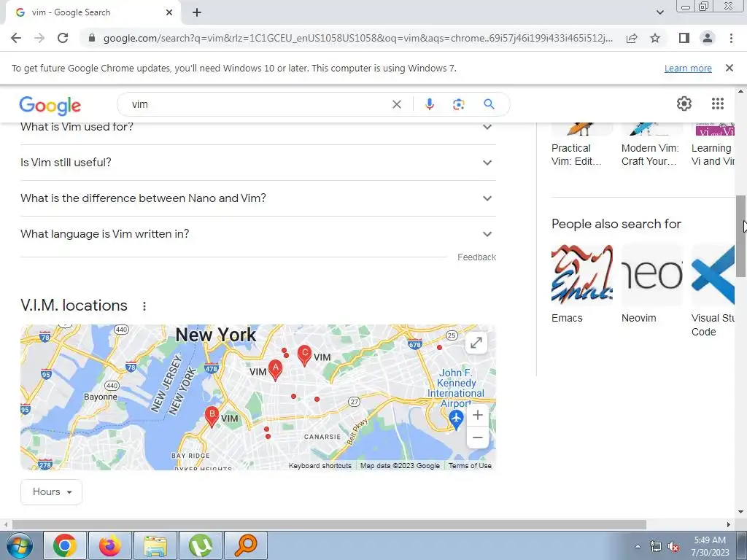Viewport: 747px width, 560px height.
Task: Bookmark this page with star icon
Action: tap(655, 38)
